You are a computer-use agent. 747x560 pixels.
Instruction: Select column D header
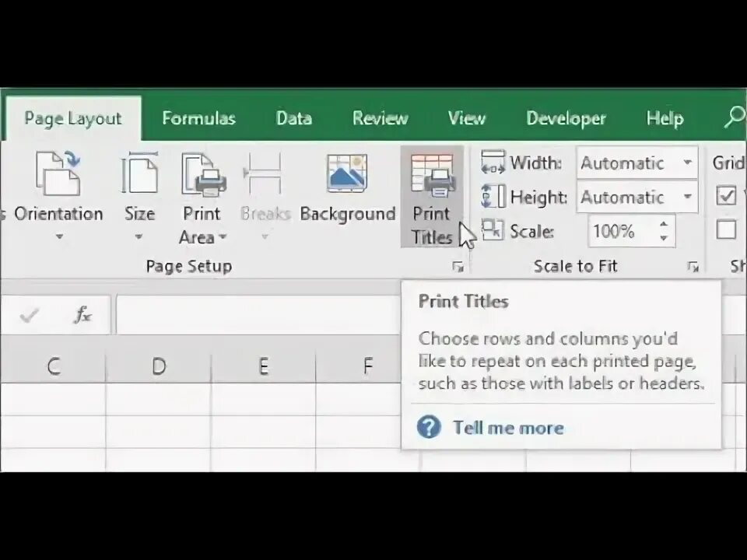point(158,366)
